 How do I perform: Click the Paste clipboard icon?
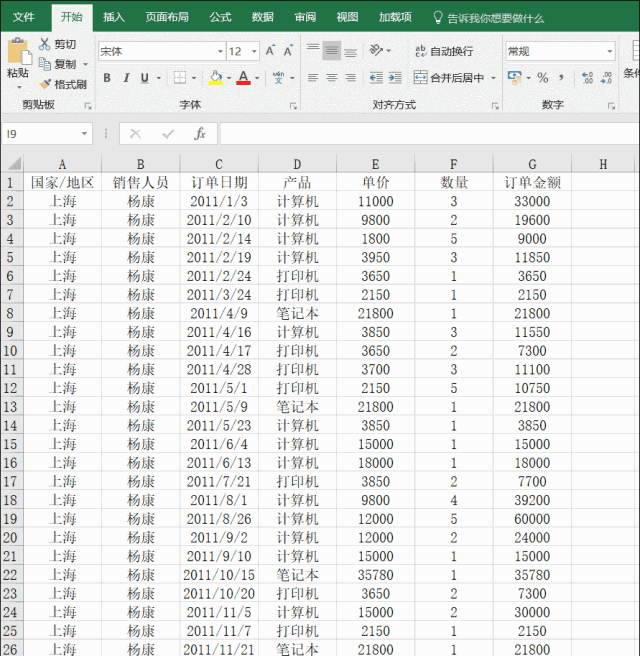[18, 52]
